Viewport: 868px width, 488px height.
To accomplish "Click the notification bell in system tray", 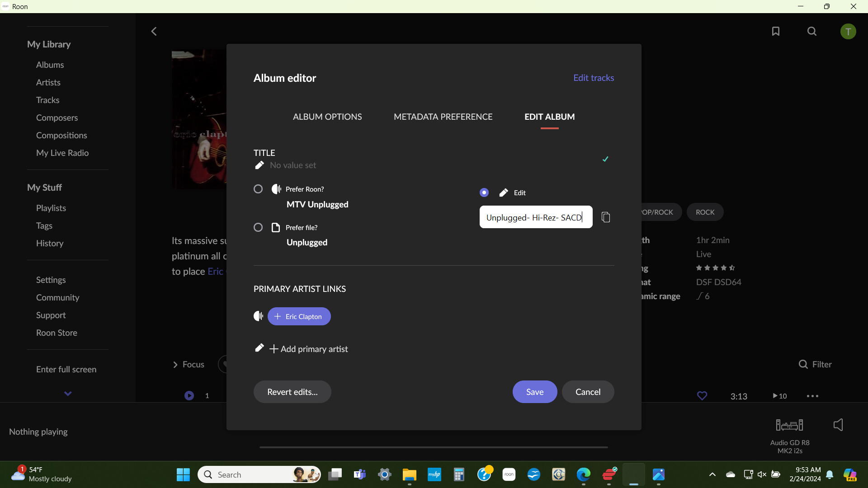I will [830, 474].
